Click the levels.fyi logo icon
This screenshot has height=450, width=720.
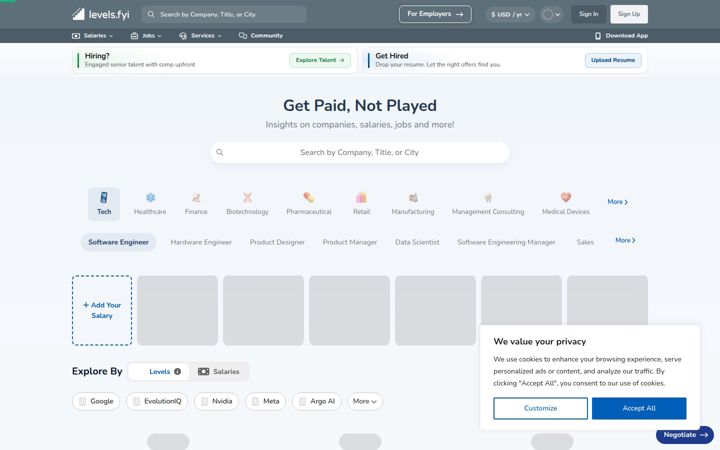[x=79, y=14]
